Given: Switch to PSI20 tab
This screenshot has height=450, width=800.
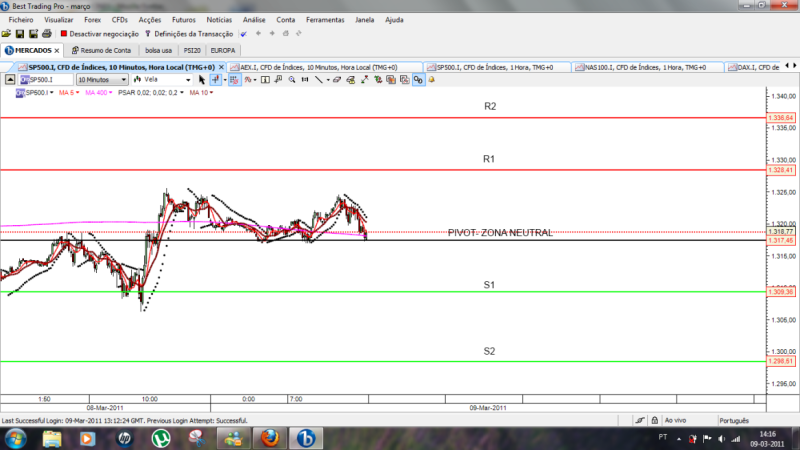Looking at the screenshot, I should (192, 51).
